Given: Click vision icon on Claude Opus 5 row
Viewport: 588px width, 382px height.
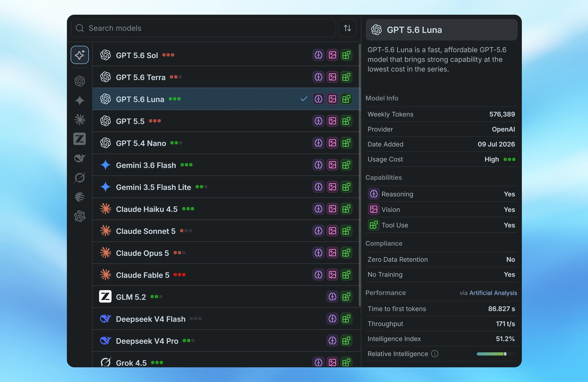Looking at the screenshot, I should [332, 253].
